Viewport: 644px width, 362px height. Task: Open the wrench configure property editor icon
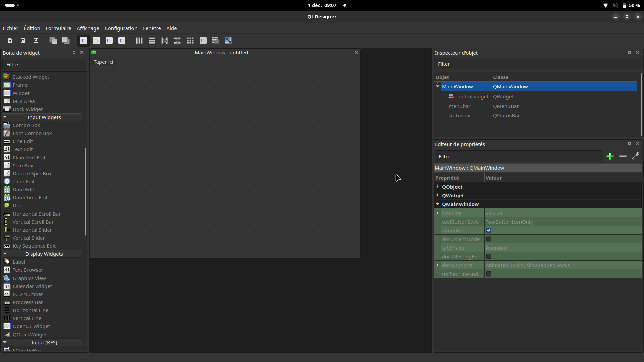click(635, 156)
